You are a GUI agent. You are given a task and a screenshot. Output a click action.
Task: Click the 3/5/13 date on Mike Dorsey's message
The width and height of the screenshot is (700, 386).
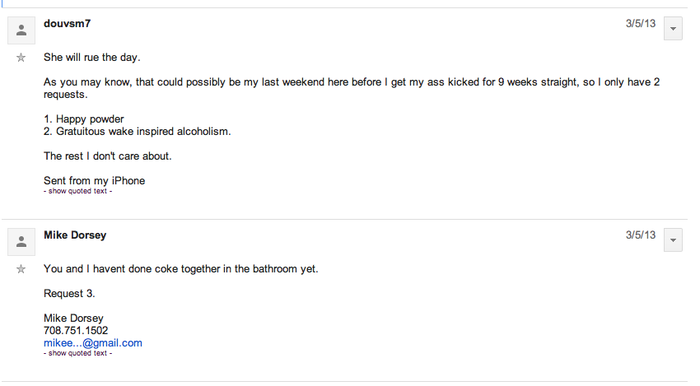(x=640, y=235)
